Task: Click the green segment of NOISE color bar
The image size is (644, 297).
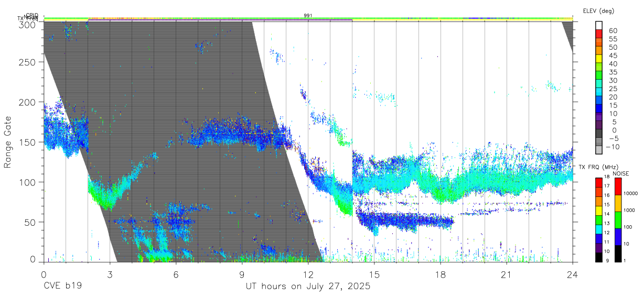Action: 618,219
